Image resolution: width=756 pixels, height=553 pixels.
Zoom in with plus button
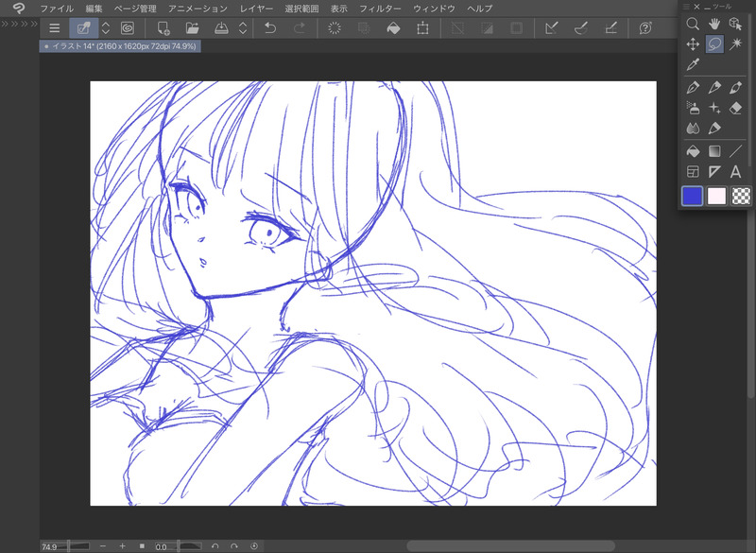[123, 545]
